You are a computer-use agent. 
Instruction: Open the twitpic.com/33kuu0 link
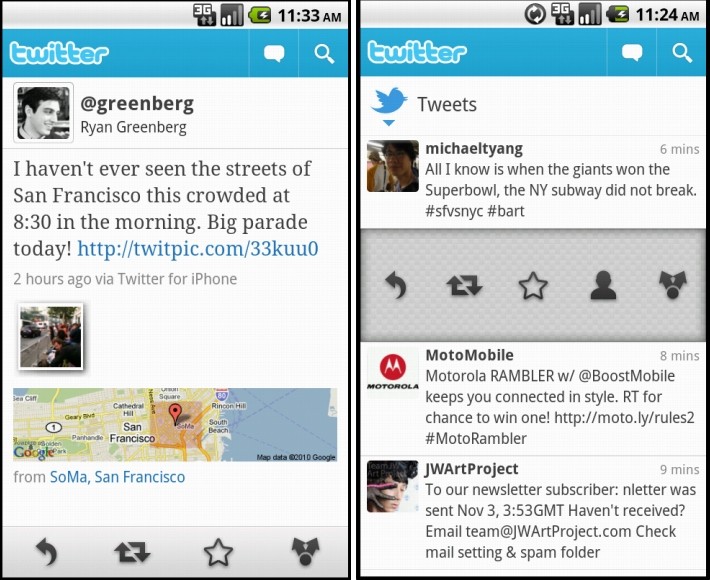tap(198, 249)
